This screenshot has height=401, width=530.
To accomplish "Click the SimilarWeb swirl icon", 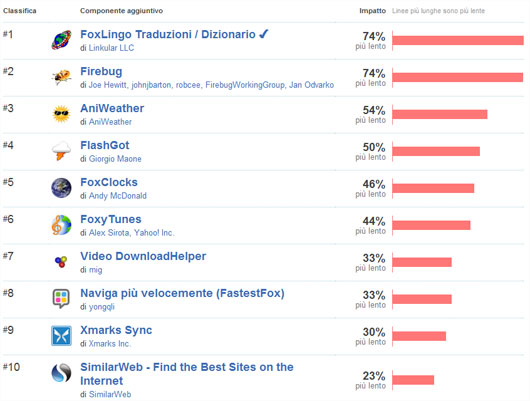I will pos(62,373).
